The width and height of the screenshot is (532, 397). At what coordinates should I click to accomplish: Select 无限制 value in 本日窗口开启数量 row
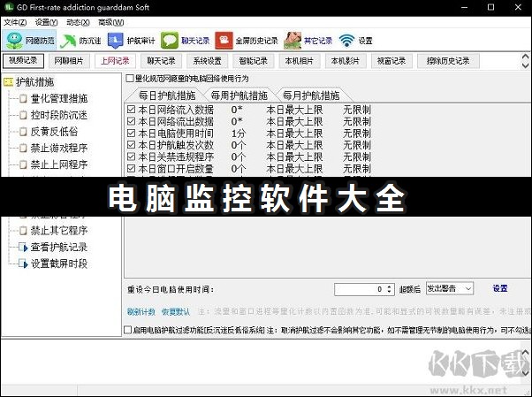(357, 169)
